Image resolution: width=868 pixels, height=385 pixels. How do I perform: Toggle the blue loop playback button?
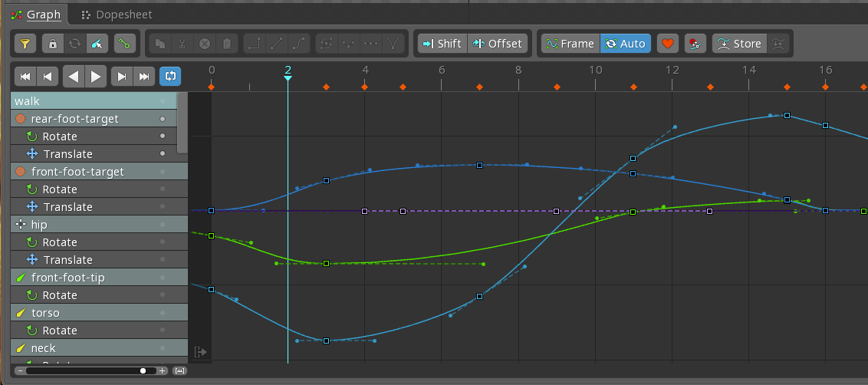point(170,77)
